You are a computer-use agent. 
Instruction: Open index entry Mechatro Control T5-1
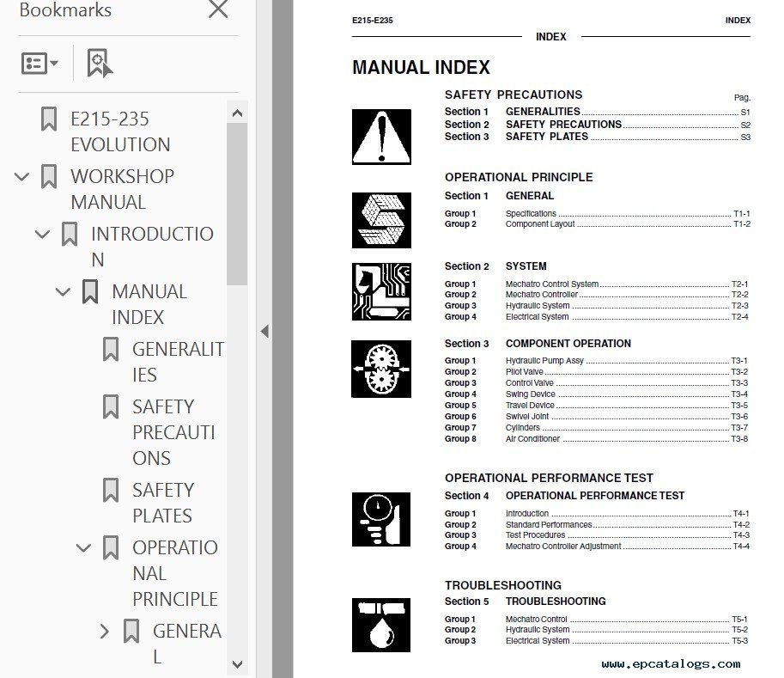tap(597, 620)
